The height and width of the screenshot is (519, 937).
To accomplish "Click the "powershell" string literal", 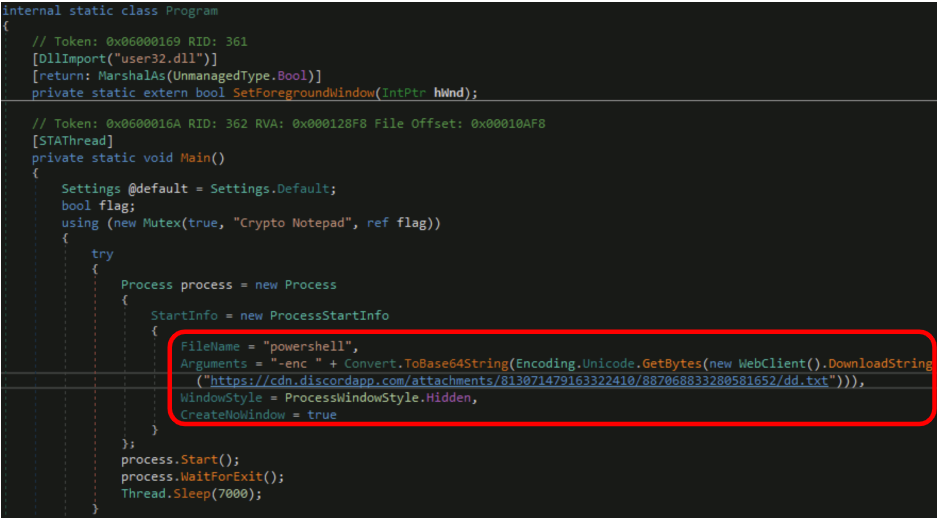I will [x=307, y=346].
